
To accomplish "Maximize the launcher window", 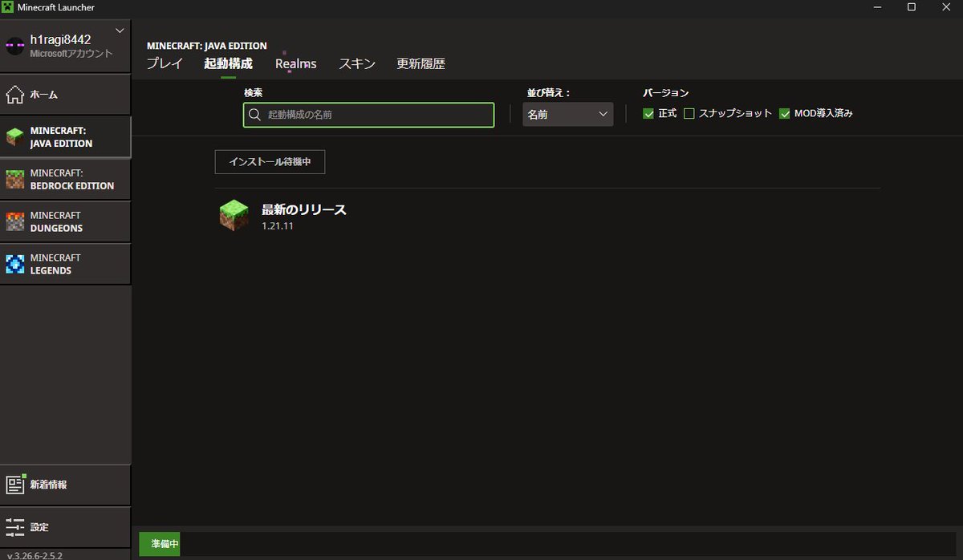I will (911, 7).
